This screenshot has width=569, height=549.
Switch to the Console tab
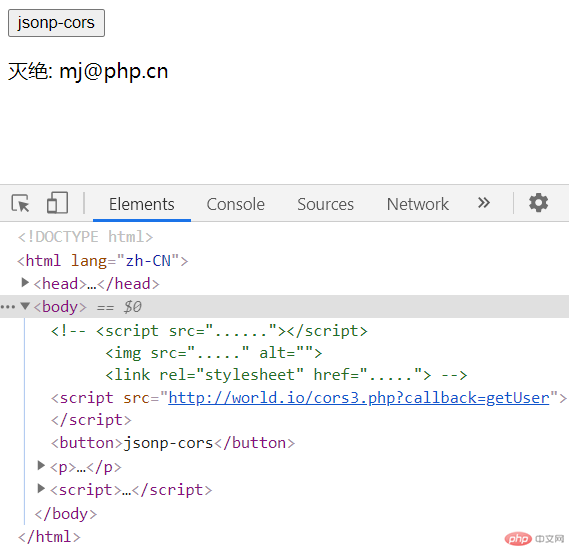236,204
